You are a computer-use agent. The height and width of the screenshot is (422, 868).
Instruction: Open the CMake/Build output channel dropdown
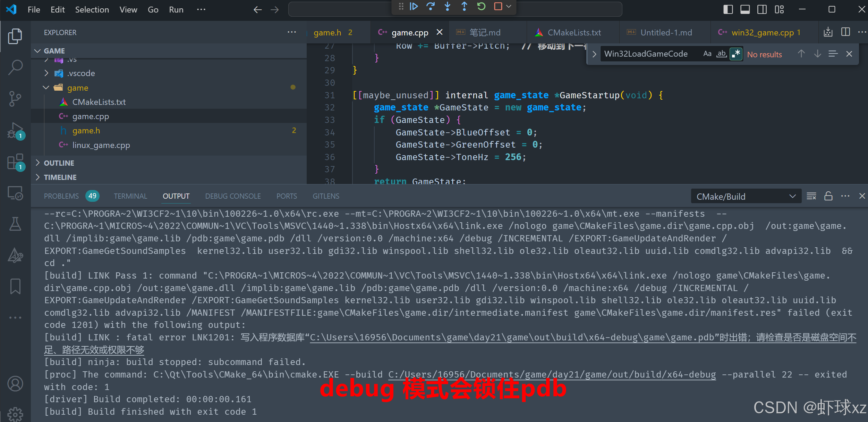coord(746,197)
